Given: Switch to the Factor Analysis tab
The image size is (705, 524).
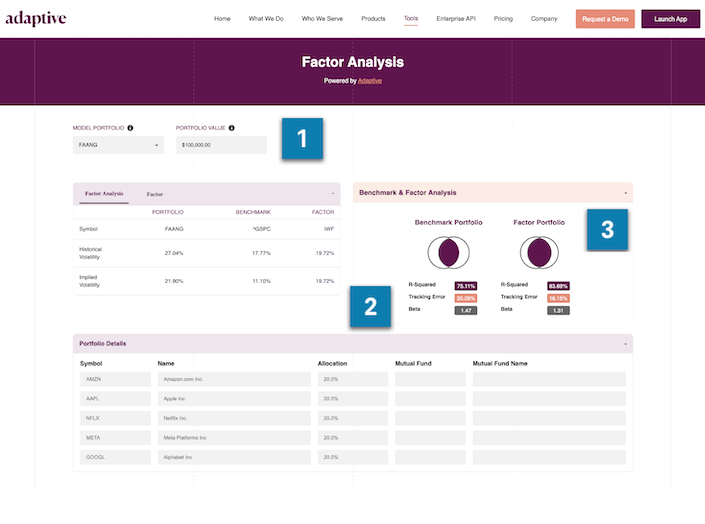Looking at the screenshot, I should pyautogui.click(x=104, y=193).
